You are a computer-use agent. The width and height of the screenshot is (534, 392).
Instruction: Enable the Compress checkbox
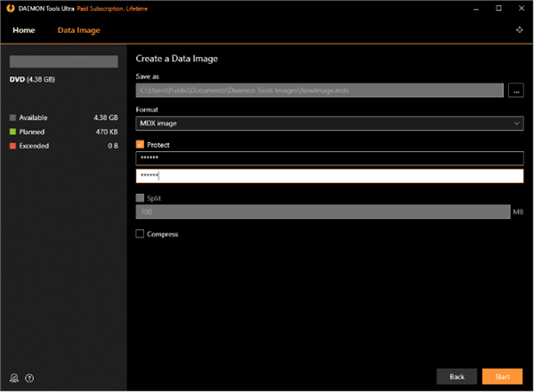pyautogui.click(x=140, y=234)
